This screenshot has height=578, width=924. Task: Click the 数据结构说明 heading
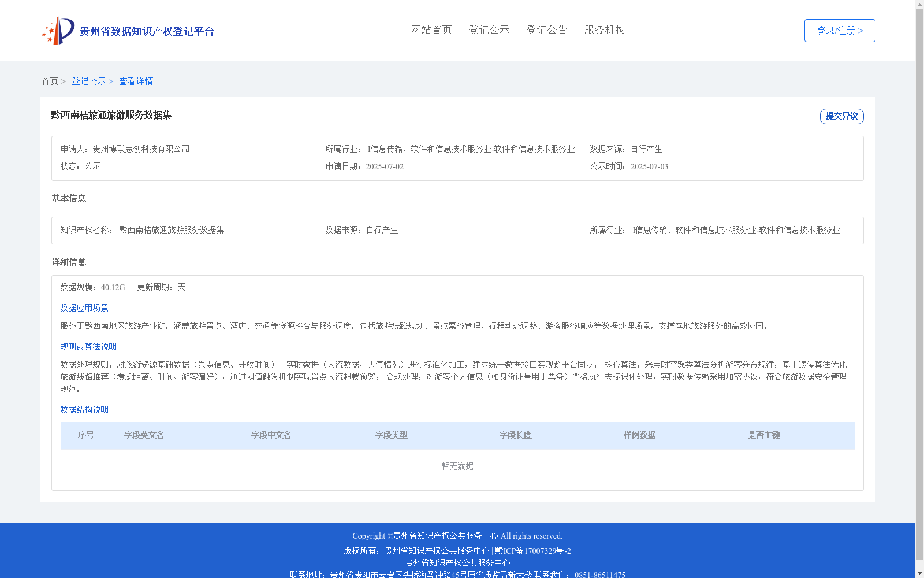coord(84,410)
